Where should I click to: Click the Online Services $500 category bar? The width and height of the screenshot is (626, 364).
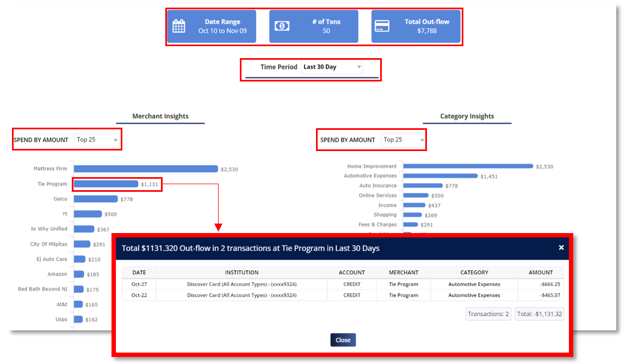point(416,196)
